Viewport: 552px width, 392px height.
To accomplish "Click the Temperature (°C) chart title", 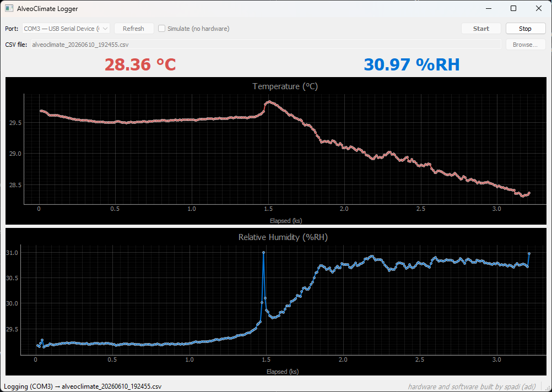I will click(x=285, y=86).
